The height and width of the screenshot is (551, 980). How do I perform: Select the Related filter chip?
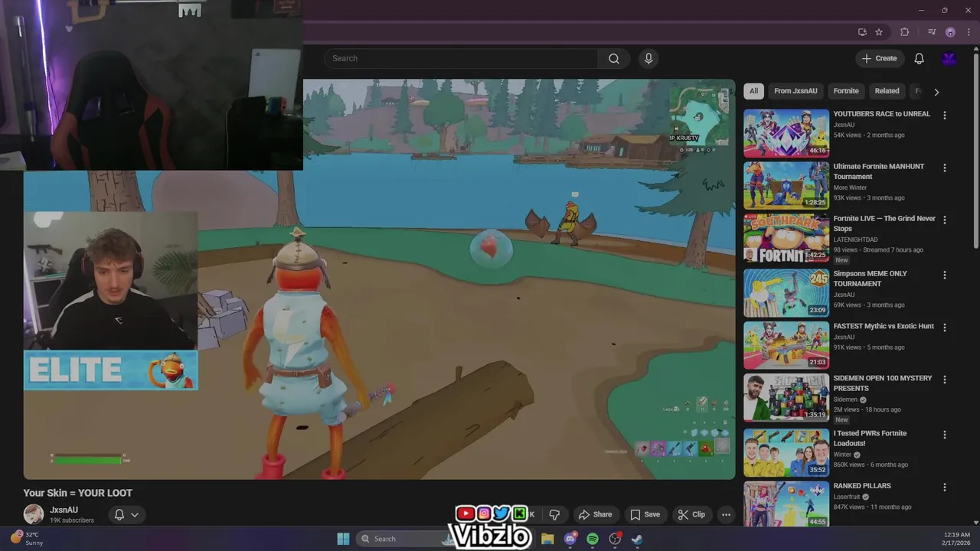click(x=887, y=91)
